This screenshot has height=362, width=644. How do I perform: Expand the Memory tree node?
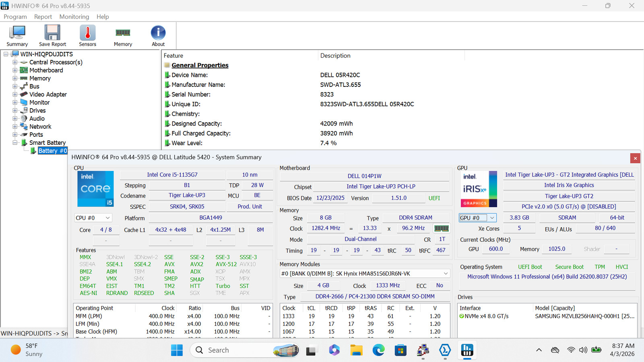[15, 78]
